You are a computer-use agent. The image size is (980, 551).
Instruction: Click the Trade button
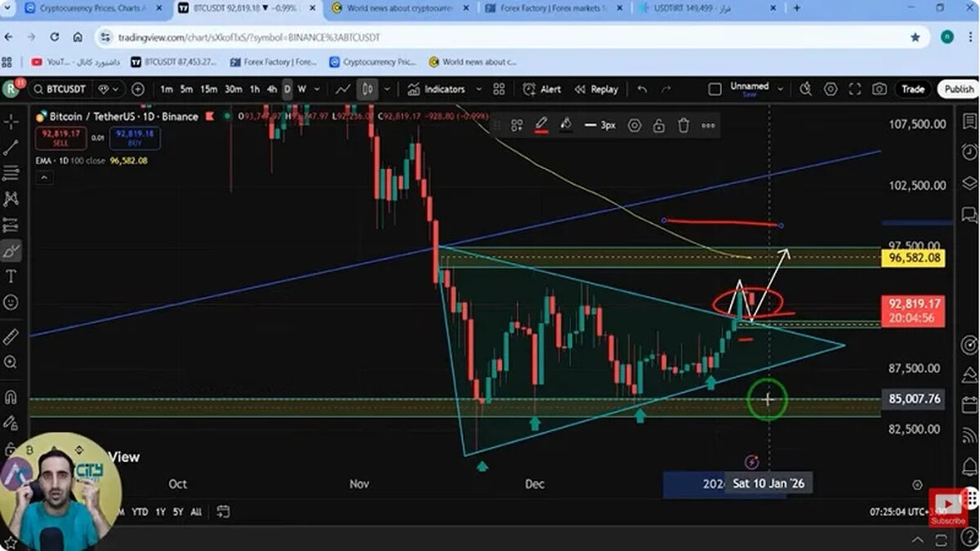point(913,89)
